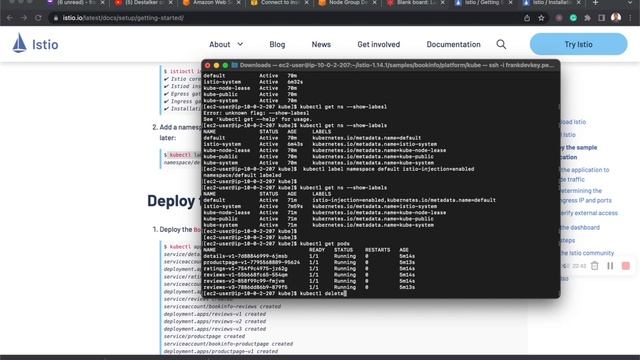Bookmark the page with the star icon
The height and width of the screenshot is (360, 640).
(541, 18)
